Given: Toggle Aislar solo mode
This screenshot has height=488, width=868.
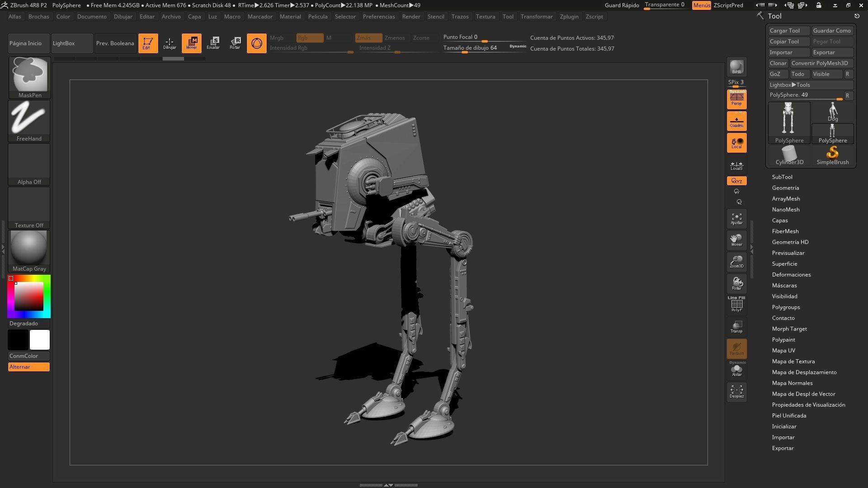Looking at the screenshot, I should click(x=736, y=370).
